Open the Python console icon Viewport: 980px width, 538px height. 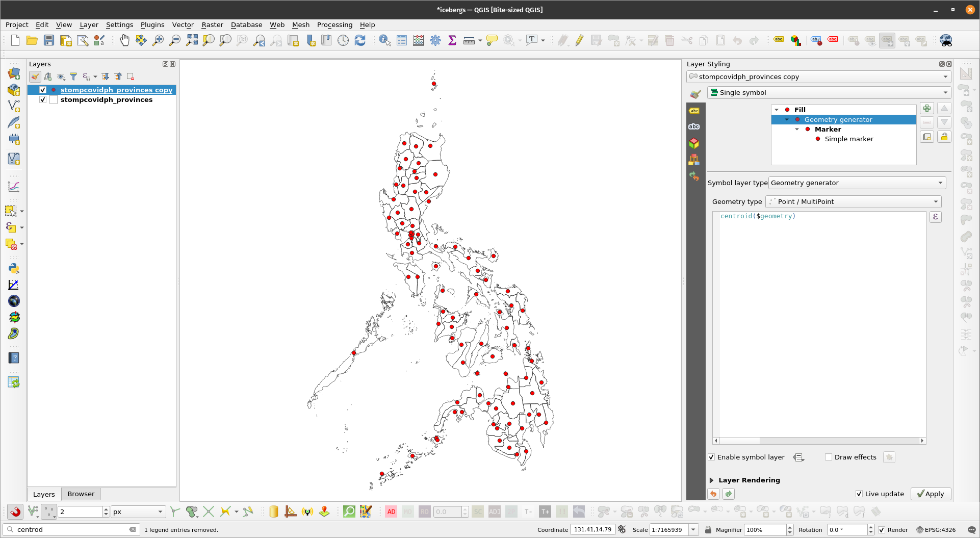pyautogui.click(x=14, y=268)
